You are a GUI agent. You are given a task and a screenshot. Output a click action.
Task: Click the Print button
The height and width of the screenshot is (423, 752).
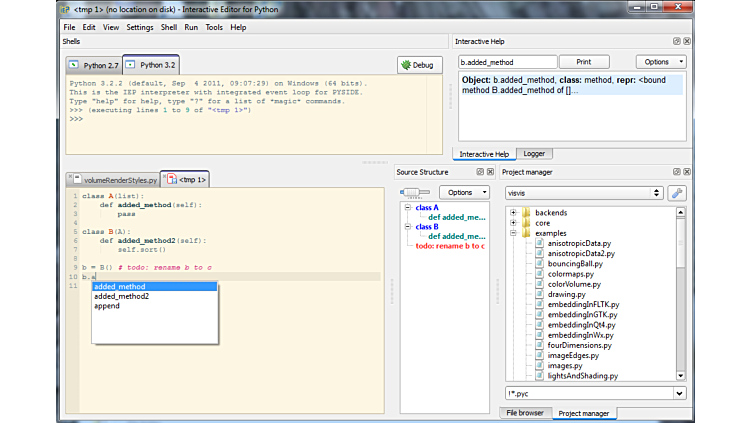coord(583,62)
